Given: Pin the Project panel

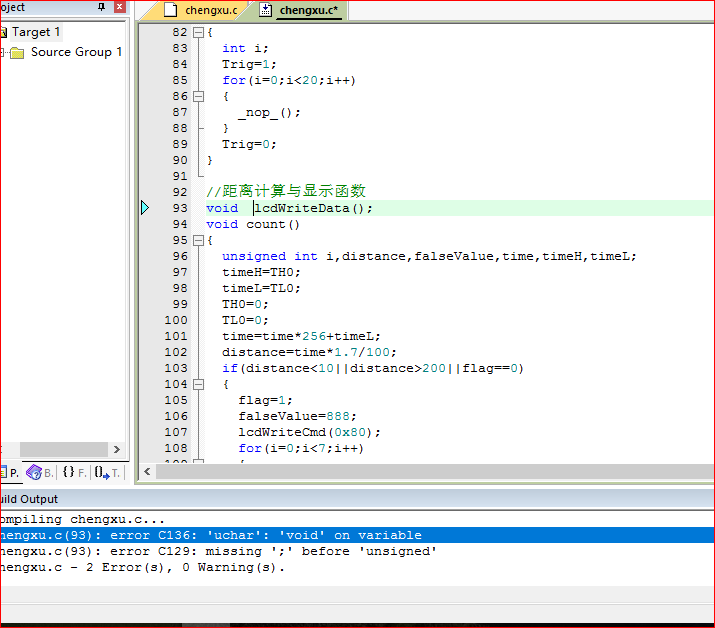Looking at the screenshot, I should click(x=101, y=6).
